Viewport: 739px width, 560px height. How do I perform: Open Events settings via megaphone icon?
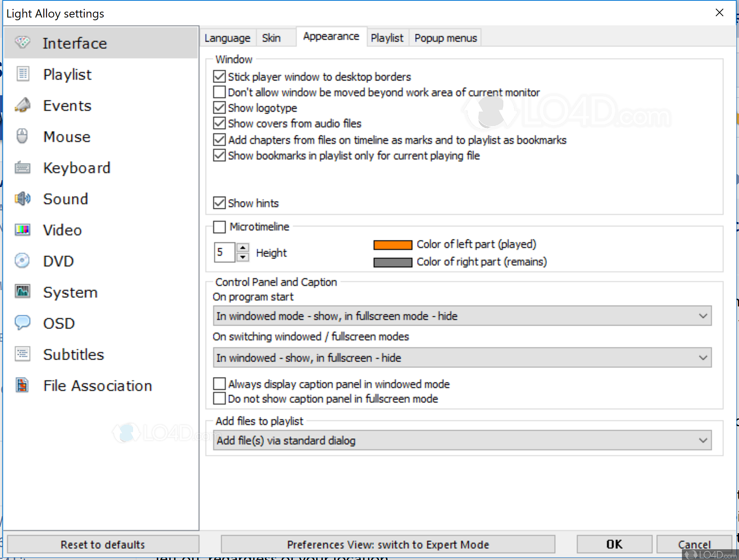click(x=22, y=105)
